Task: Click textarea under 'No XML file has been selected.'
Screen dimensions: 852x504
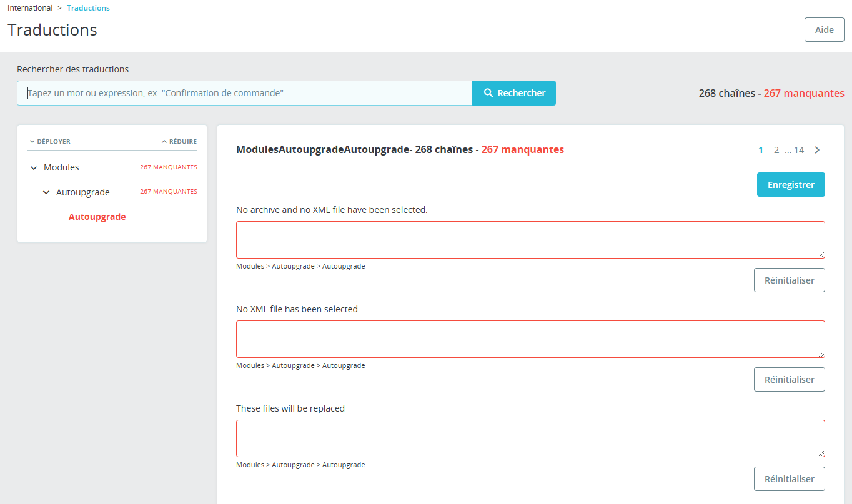Action: pos(530,339)
